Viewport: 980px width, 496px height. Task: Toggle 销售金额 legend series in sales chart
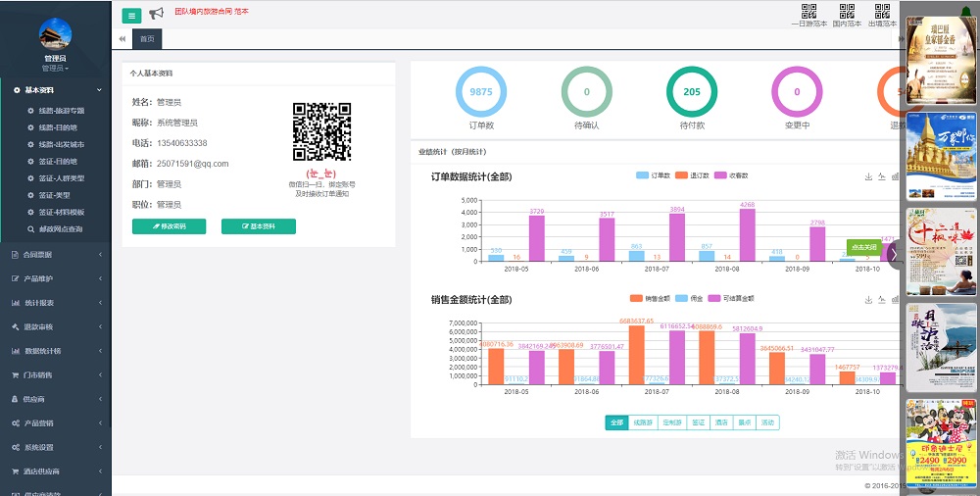tap(650, 298)
